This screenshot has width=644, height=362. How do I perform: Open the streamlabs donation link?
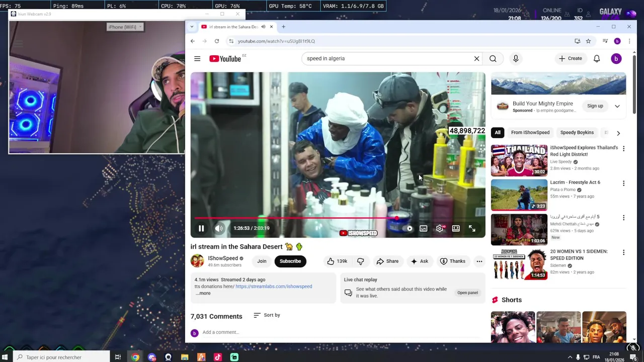[x=274, y=287]
